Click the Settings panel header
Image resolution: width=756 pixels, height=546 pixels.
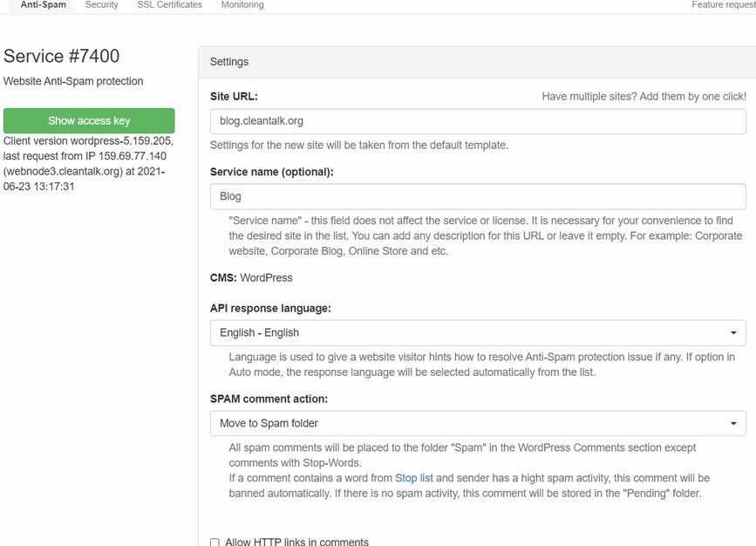pyautogui.click(x=477, y=62)
